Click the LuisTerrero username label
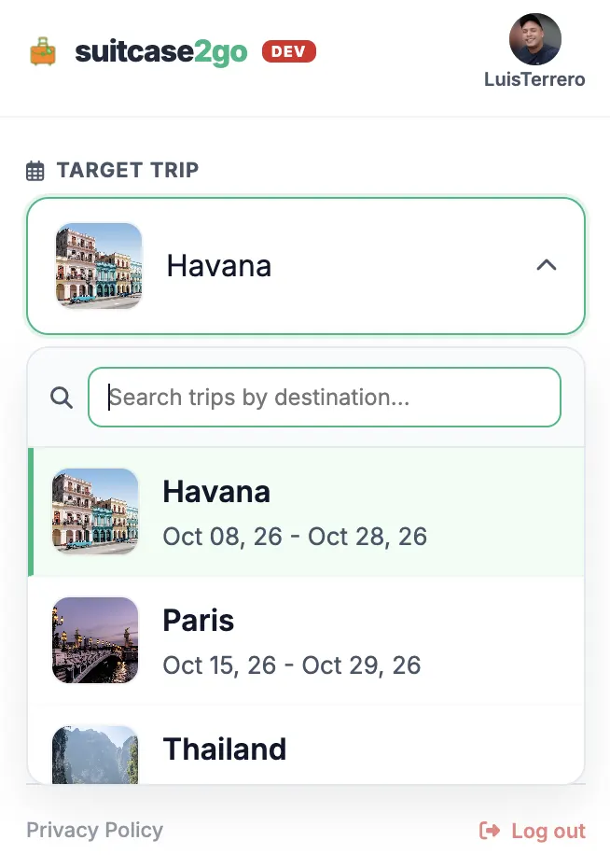 click(534, 79)
